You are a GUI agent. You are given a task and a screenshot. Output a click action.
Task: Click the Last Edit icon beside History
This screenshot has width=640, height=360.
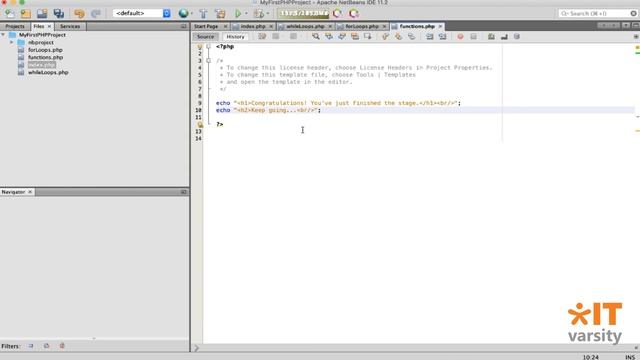click(262, 37)
